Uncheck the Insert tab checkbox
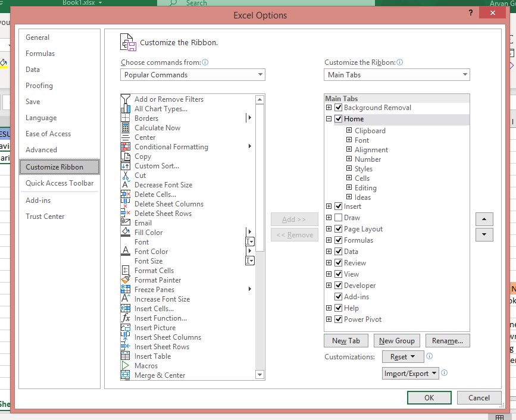 (338, 206)
